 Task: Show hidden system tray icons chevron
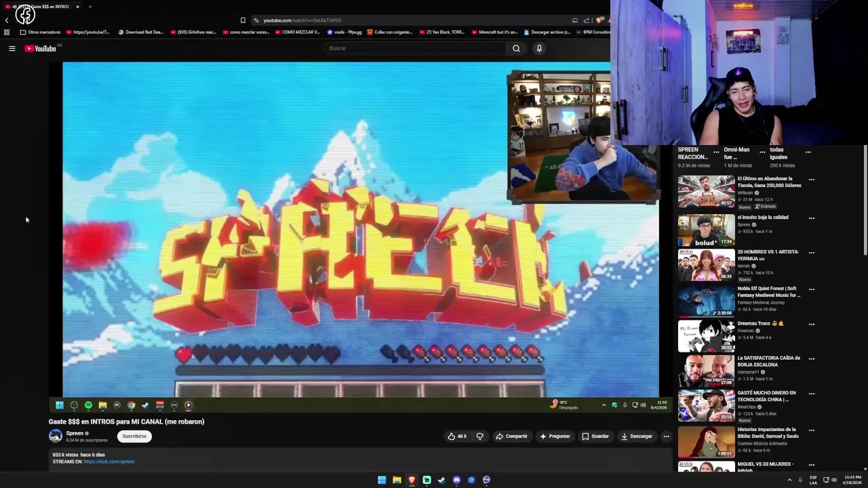tap(789, 480)
